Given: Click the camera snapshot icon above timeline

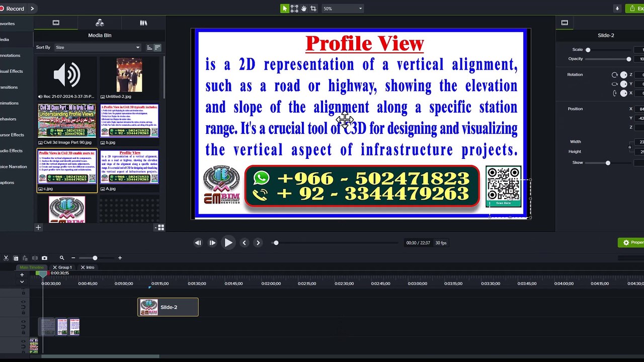Looking at the screenshot, I should coord(44,258).
